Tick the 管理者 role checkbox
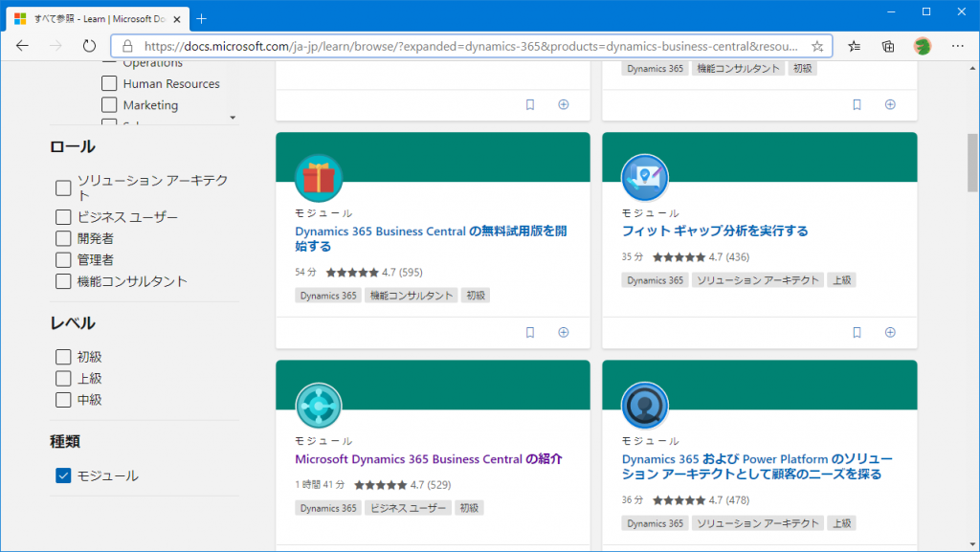The image size is (980, 552). pos(63,260)
